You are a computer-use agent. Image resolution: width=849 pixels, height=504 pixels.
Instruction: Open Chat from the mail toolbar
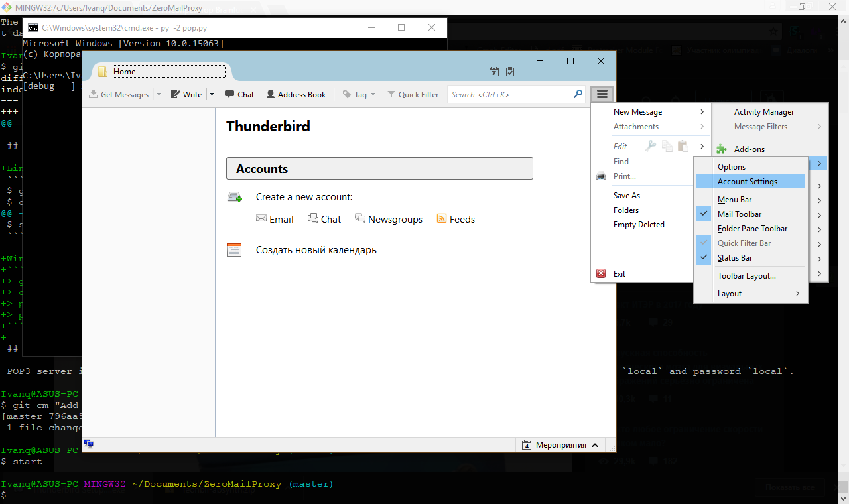(x=239, y=94)
